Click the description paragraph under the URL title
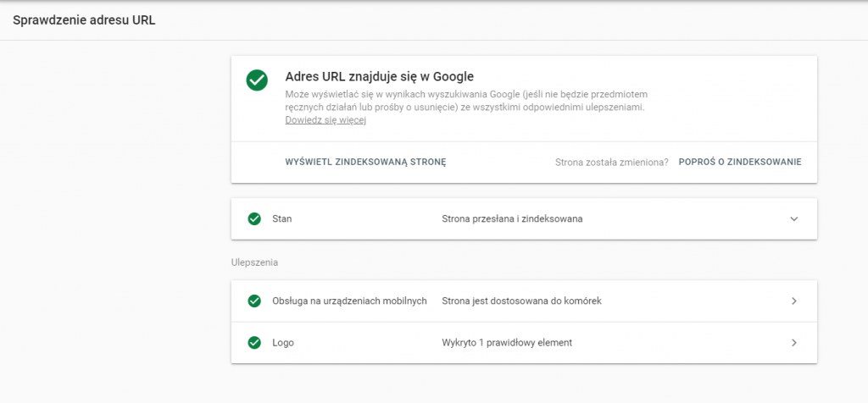The image size is (868, 403). pos(465,101)
